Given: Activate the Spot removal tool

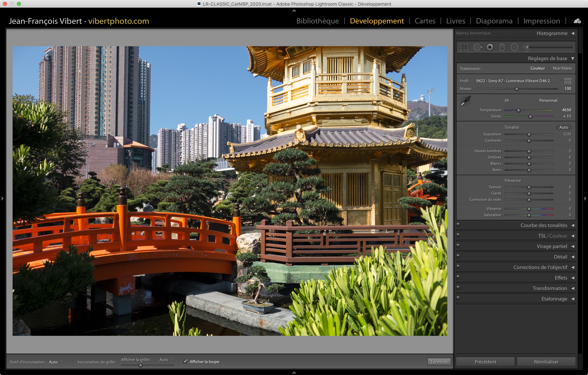Looking at the screenshot, I should tap(477, 47).
